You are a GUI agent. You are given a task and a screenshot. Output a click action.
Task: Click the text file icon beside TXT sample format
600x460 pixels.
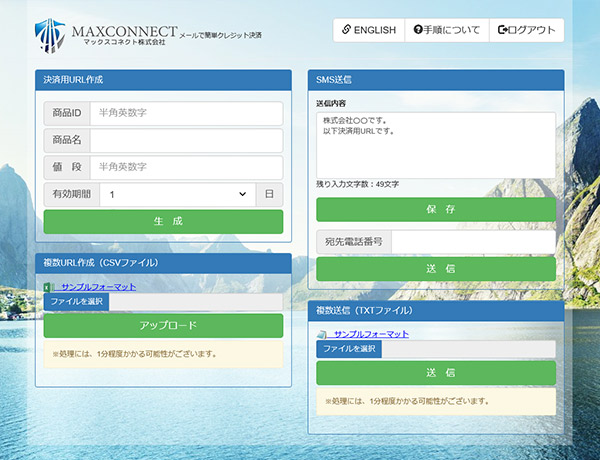pos(321,334)
